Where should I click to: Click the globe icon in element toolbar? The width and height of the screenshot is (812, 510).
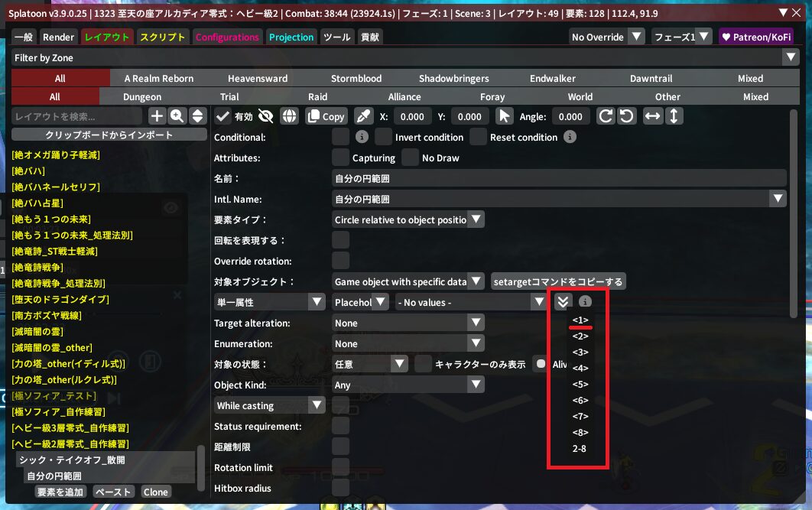pyautogui.click(x=289, y=116)
